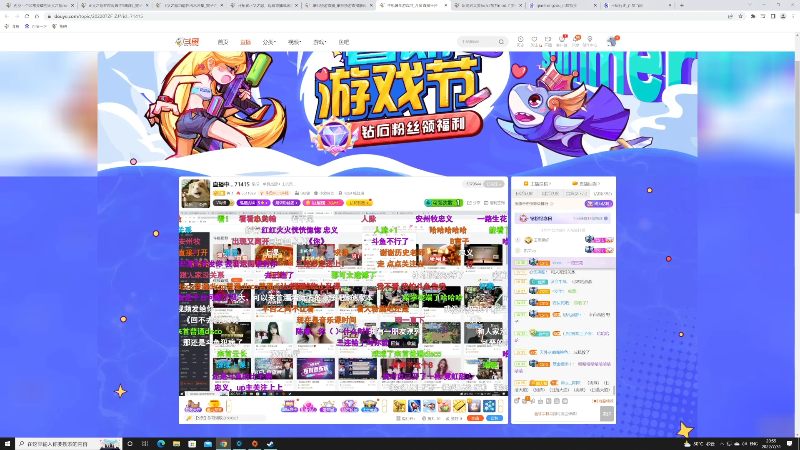Open the heart follow-list icon in header

click(x=534, y=41)
